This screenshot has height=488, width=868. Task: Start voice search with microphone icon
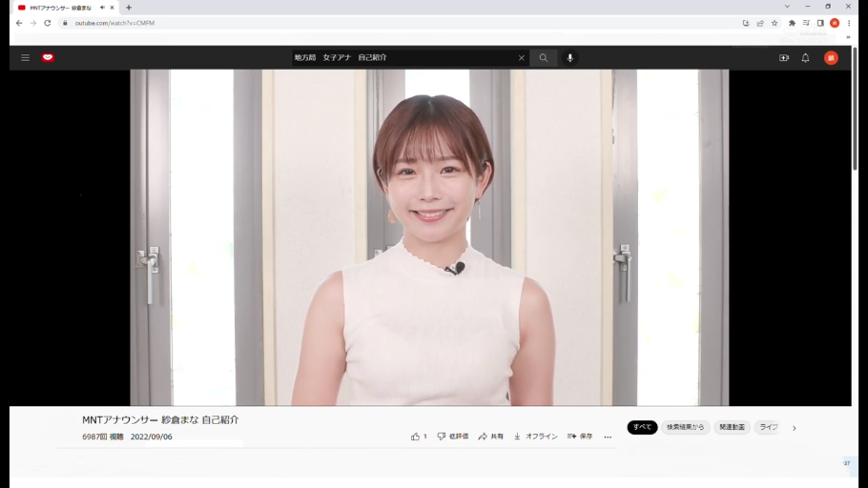(x=570, y=58)
